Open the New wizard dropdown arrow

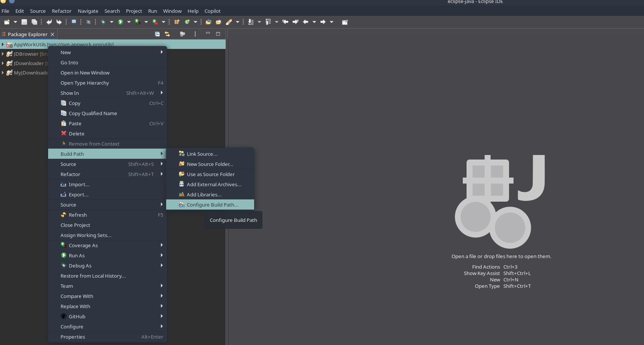click(x=15, y=22)
